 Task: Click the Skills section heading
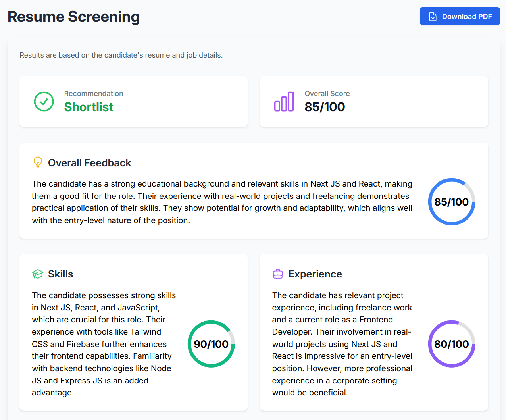point(60,274)
